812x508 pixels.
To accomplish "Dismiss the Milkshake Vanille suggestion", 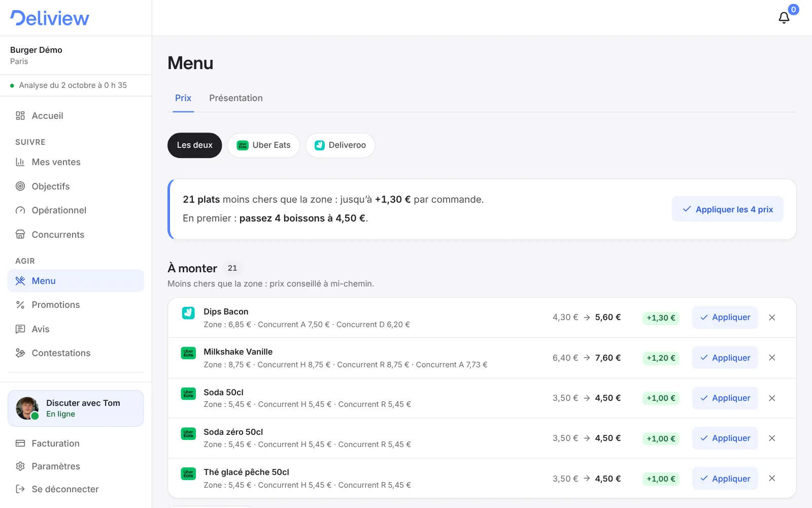I will [772, 358].
